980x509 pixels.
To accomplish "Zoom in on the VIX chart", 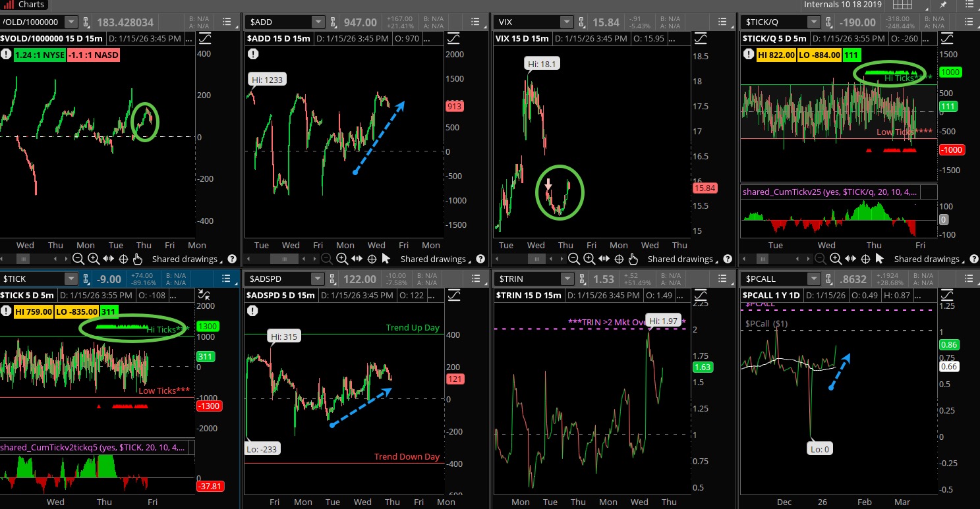I will click(x=589, y=259).
